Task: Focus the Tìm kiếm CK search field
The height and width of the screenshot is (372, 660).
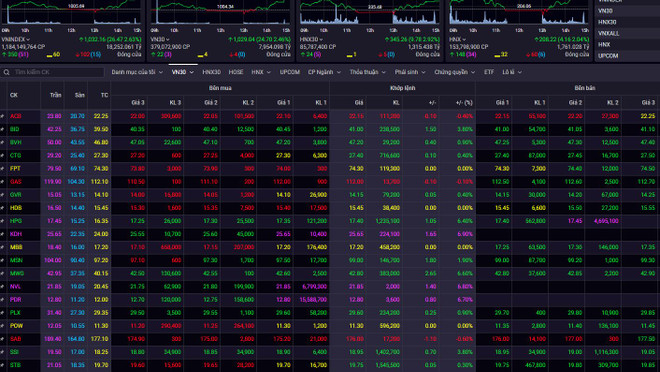Action: (58, 72)
